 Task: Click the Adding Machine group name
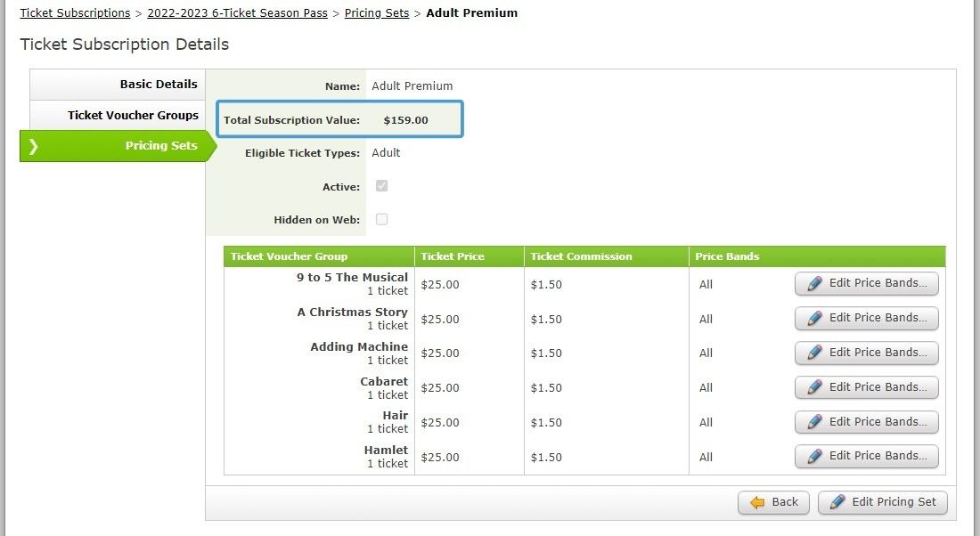pyautogui.click(x=359, y=346)
